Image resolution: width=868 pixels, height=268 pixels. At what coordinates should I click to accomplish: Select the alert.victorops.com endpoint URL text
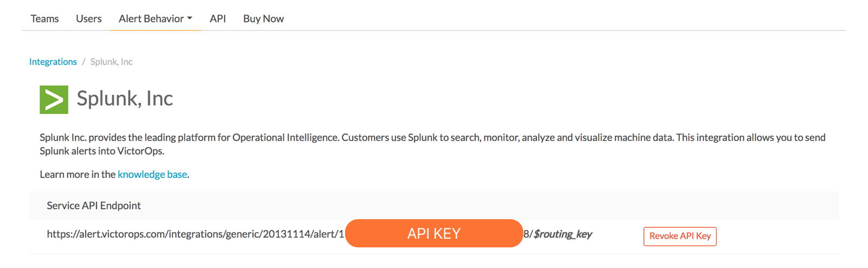(195, 234)
